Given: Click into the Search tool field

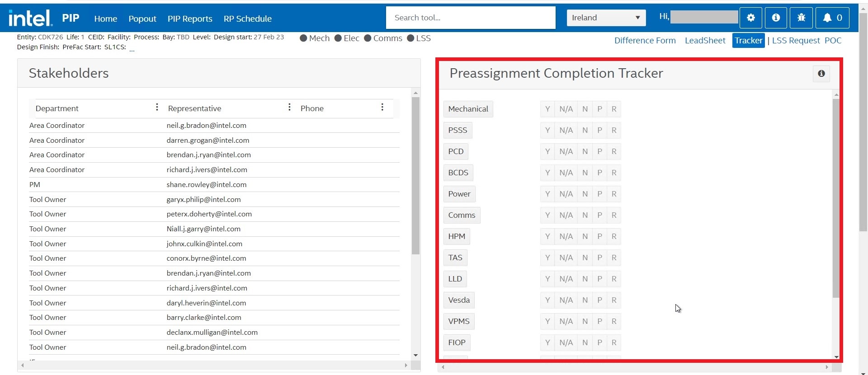Looking at the screenshot, I should (470, 18).
